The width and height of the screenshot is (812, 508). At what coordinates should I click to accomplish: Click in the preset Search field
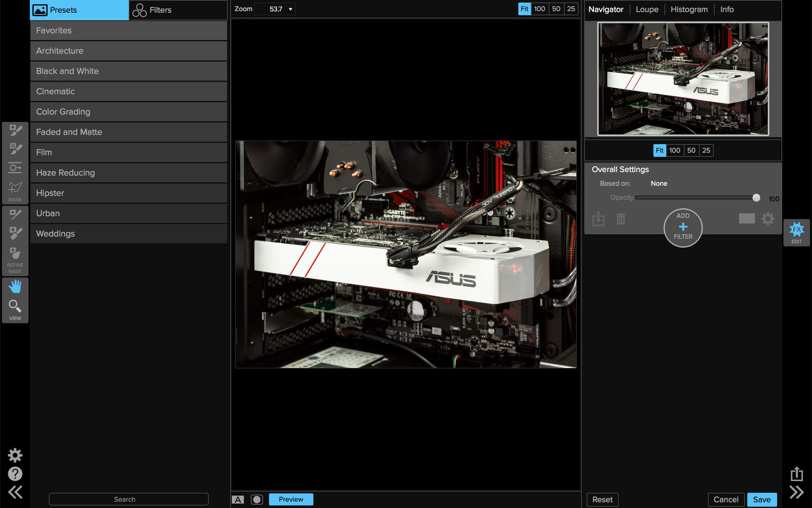pyautogui.click(x=128, y=499)
